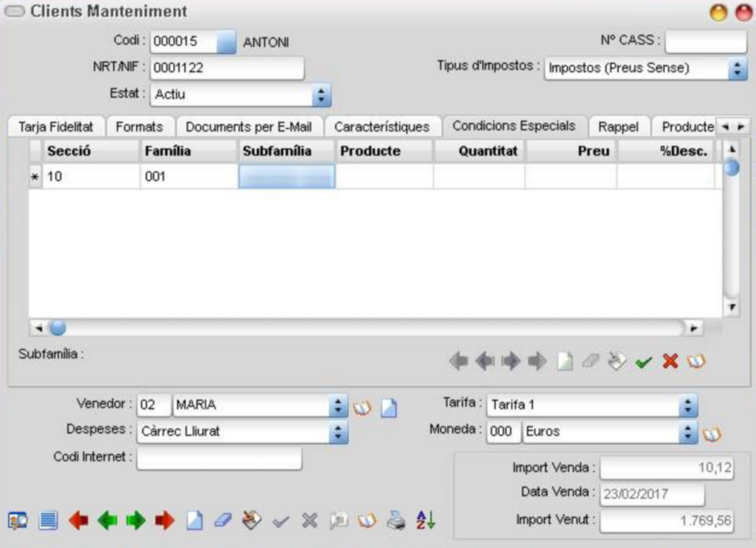
Task: Click the red X cancel icon under the grid
Action: coord(670,361)
